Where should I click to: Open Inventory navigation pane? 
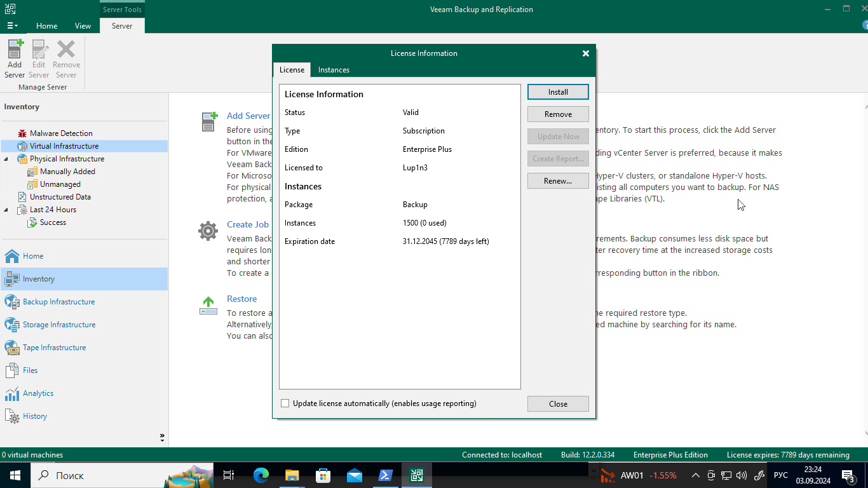point(84,279)
